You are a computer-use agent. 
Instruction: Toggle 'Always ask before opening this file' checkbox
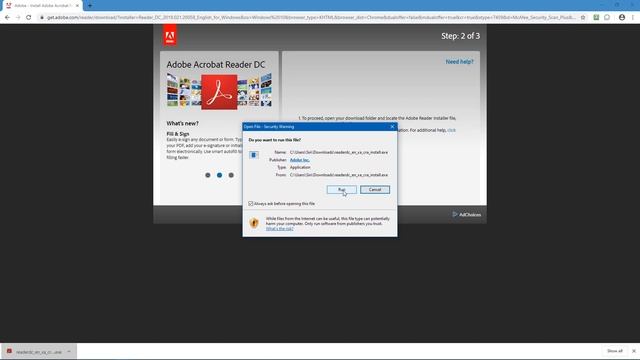251,203
